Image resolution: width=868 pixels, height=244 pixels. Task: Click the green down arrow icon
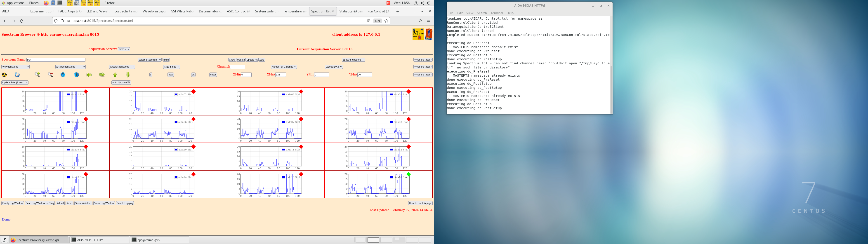point(128,75)
